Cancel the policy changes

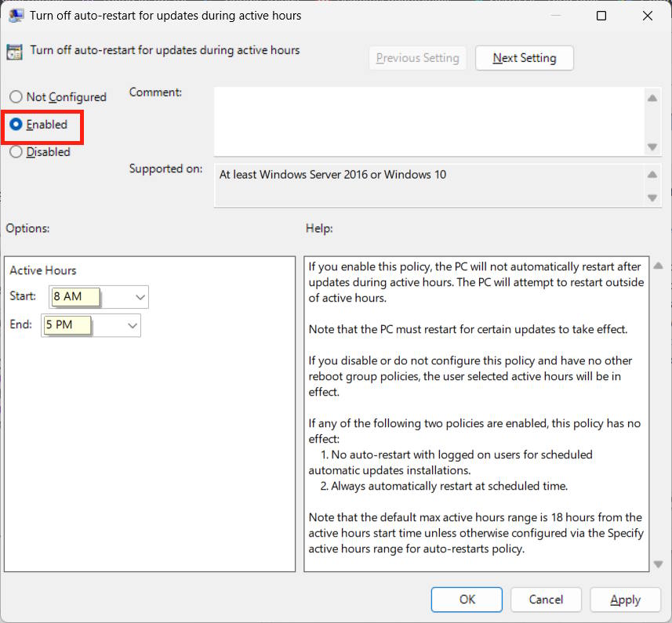[x=546, y=599]
